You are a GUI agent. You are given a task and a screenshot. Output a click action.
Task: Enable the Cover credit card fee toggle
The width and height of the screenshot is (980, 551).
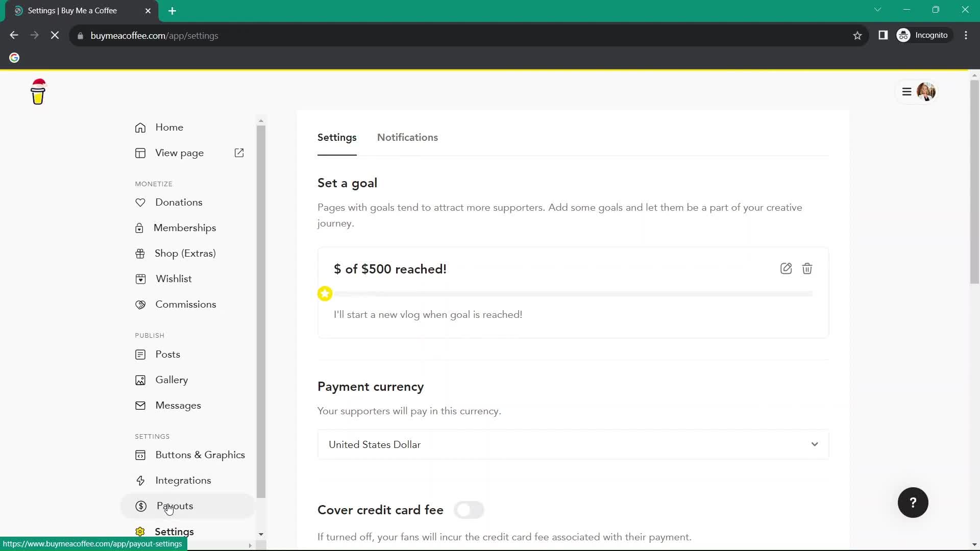[x=469, y=510]
